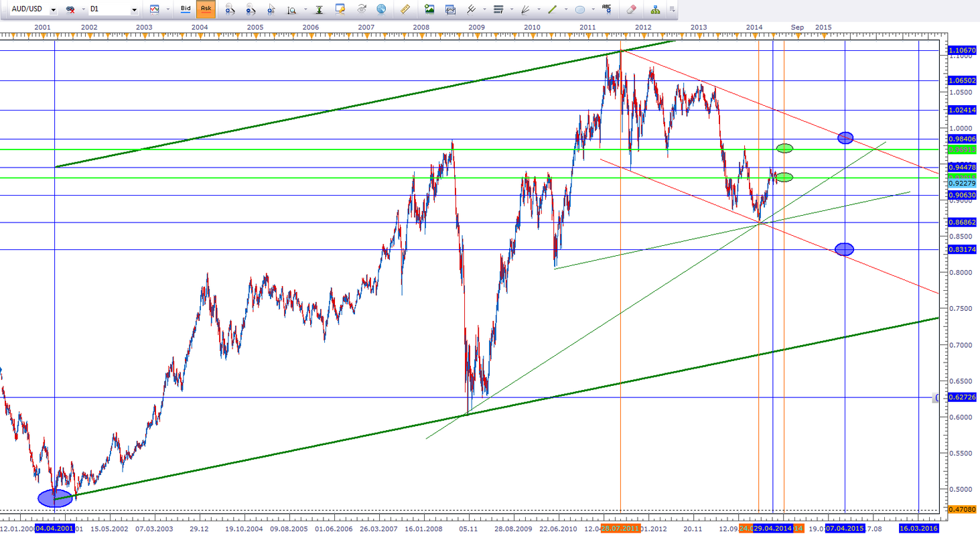Image resolution: width=980 pixels, height=536 pixels.
Task: Open the toolbar overflow options arrow
Action: tap(671, 10)
